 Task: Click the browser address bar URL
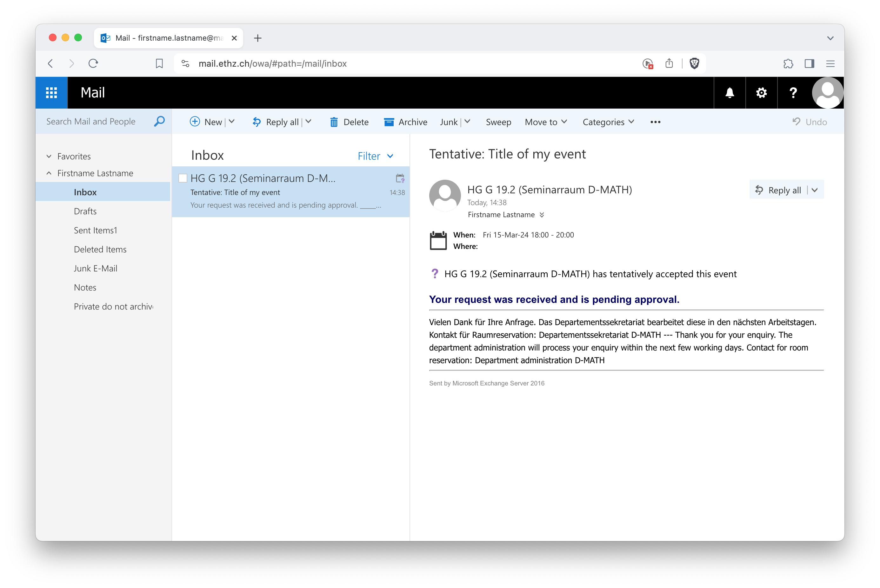pos(273,63)
